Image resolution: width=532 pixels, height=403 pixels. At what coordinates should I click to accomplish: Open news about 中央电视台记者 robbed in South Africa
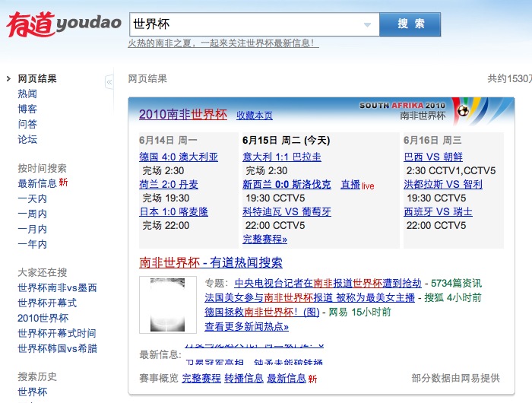(328, 283)
